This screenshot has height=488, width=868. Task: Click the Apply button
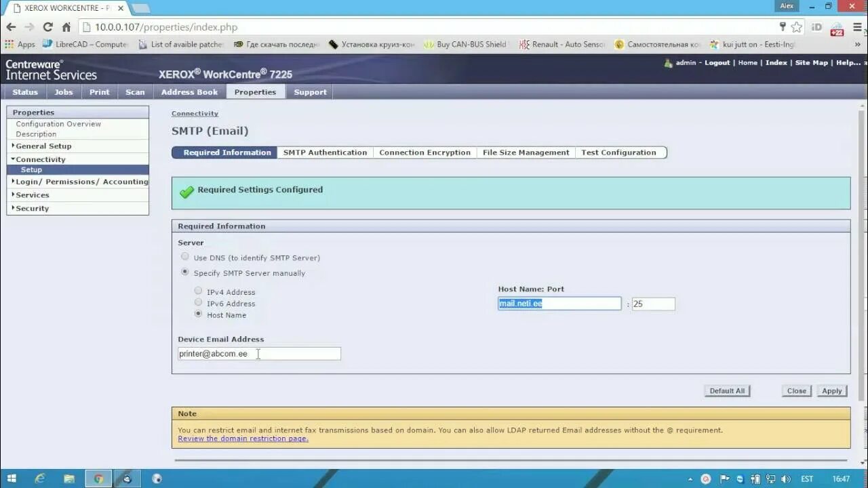pyautogui.click(x=831, y=391)
